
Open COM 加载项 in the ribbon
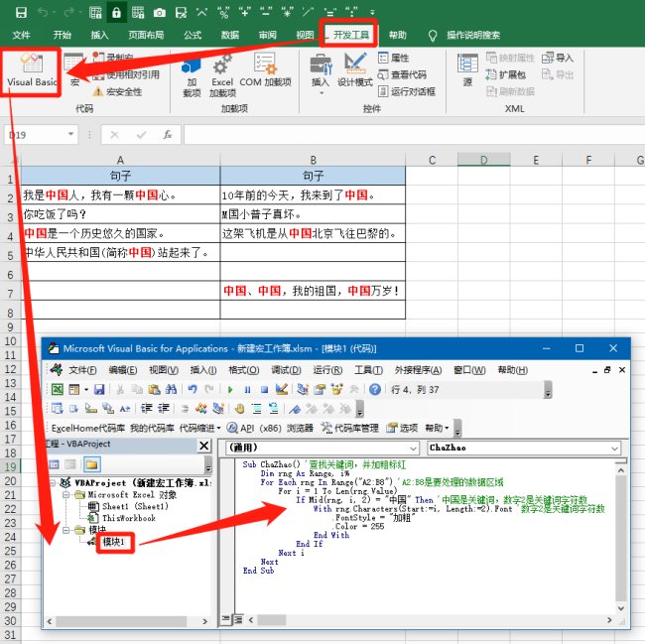click(x=265, y=69)
